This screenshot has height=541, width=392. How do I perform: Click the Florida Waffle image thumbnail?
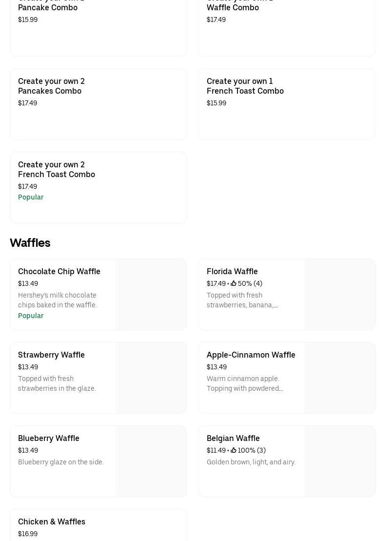tap(339, 295)
